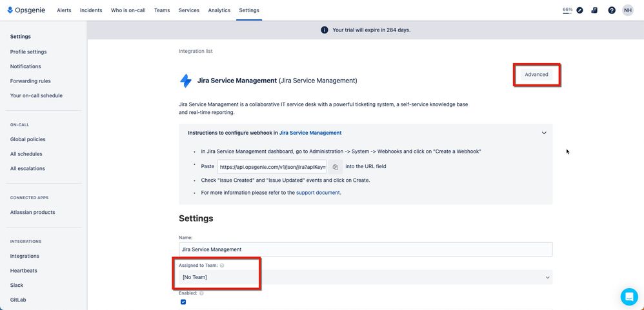This screenshot has width=644, height=310.
Task: Collapse the webhook instructions panel
Action: 544,133
